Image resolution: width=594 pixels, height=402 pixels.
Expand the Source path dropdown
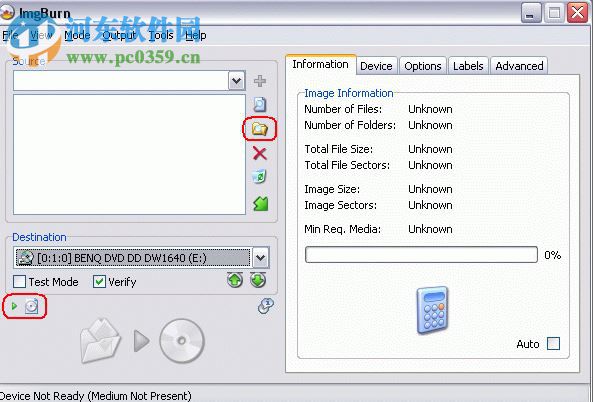pyautogui.click(x=236, y=81)
